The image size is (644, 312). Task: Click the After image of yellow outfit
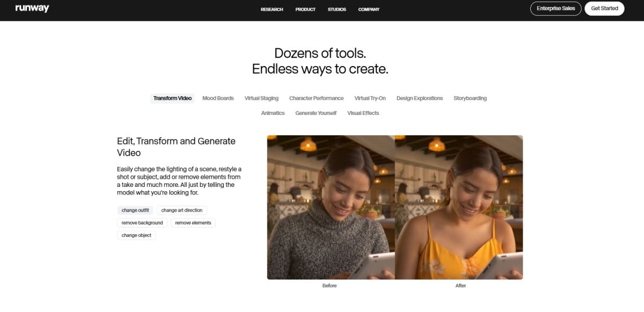pos(459,207)
